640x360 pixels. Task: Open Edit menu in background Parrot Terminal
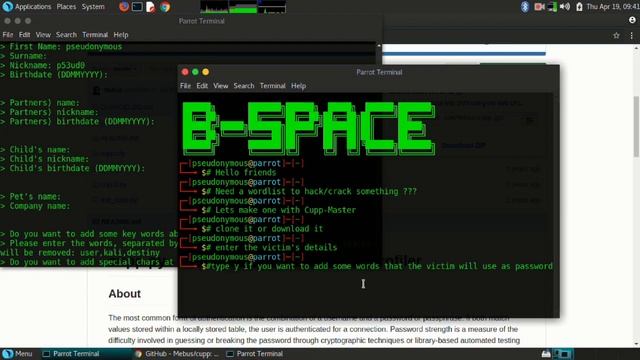point(24,35)
